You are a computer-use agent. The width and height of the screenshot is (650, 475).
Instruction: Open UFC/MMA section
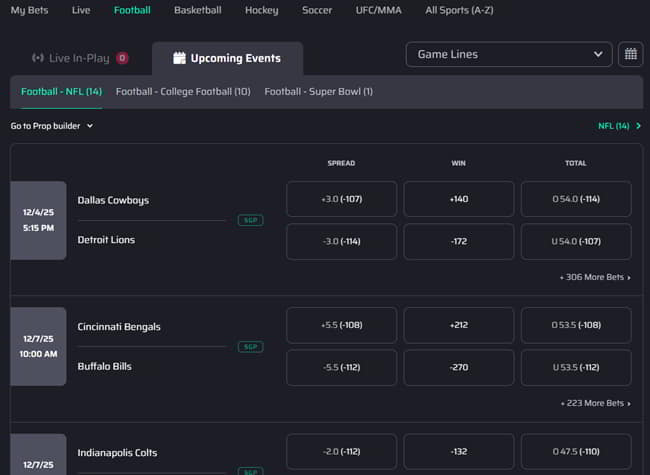[378, 10]
